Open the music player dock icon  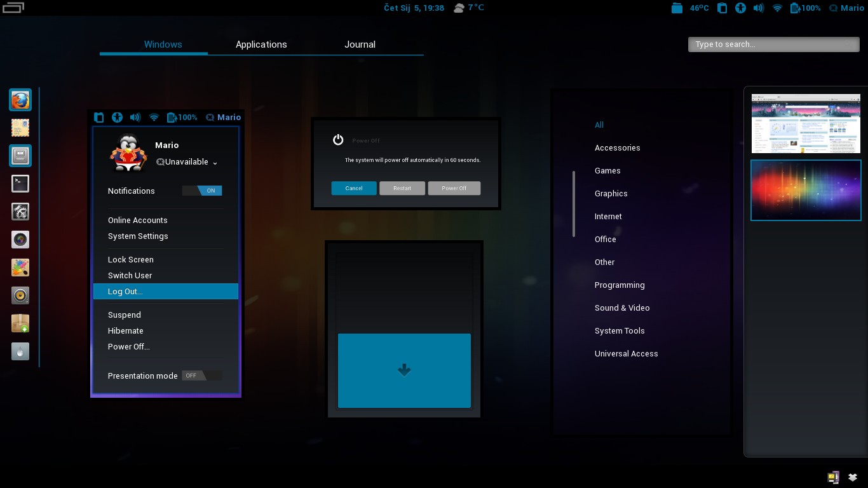pos(20,295)
